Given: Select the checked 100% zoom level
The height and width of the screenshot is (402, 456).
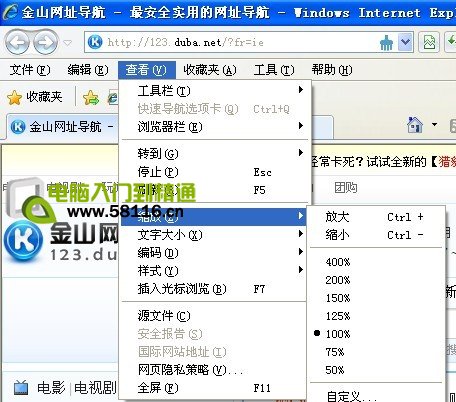Looking at the screenshot, I should tap(376, 334).
